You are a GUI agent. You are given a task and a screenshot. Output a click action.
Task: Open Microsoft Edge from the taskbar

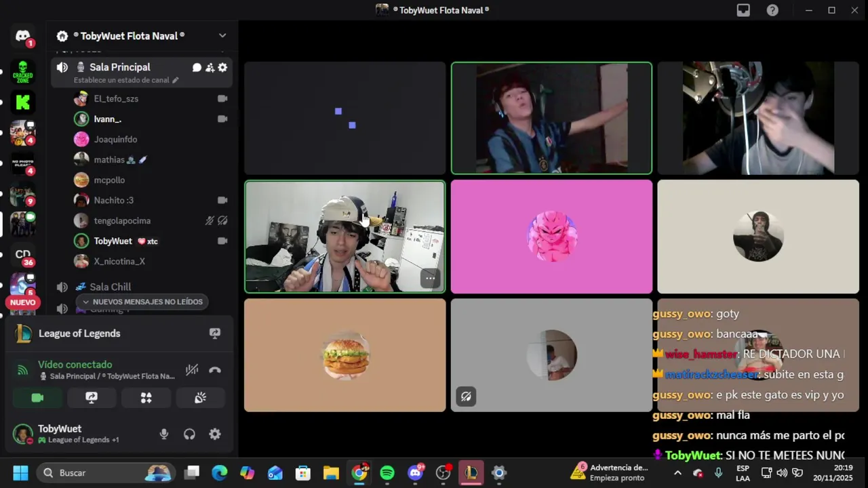(220, 472)
